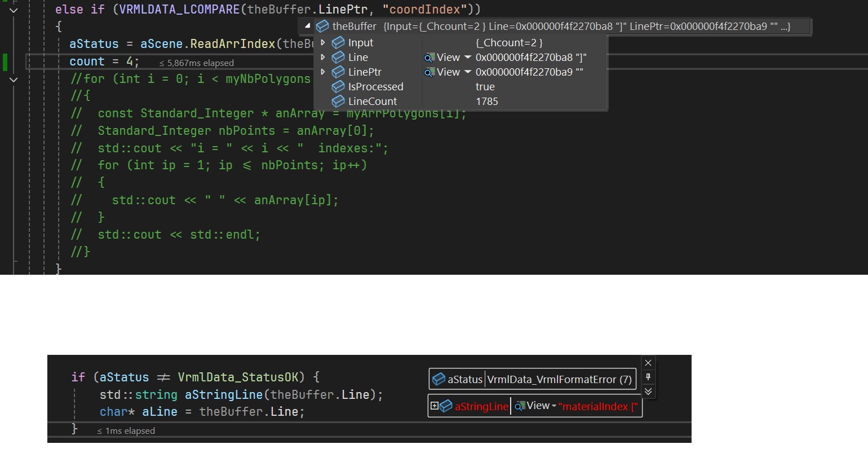The height and width of the screenshot is (466, 868).
Task: Expand the Line member tree node
Action: tap(322, 57)
